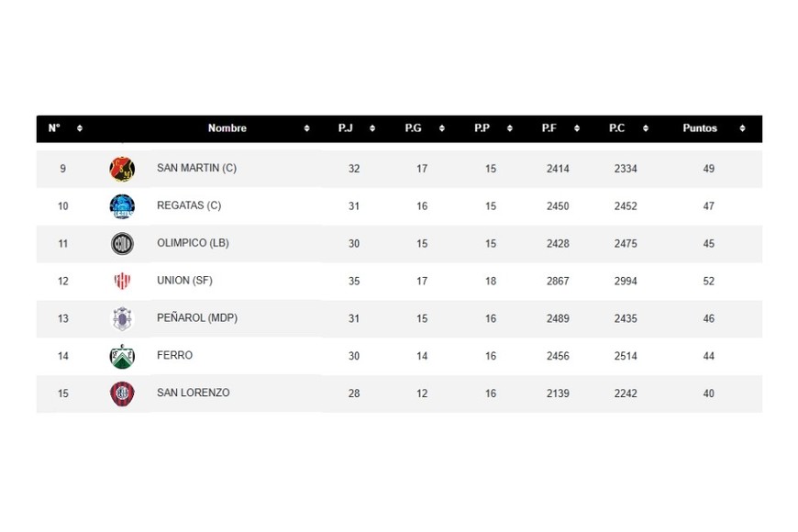The image size is (798, 532).
Task: Open the SAN MARTIN (C) team name
Action: 196,169
